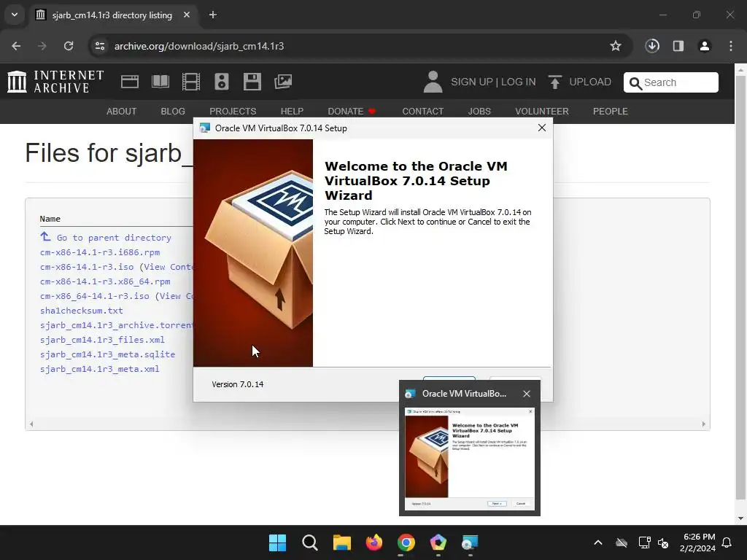Open the Software floppy disk icon
The width and height of the screenshot is (747, 560).
click(252, 82)
